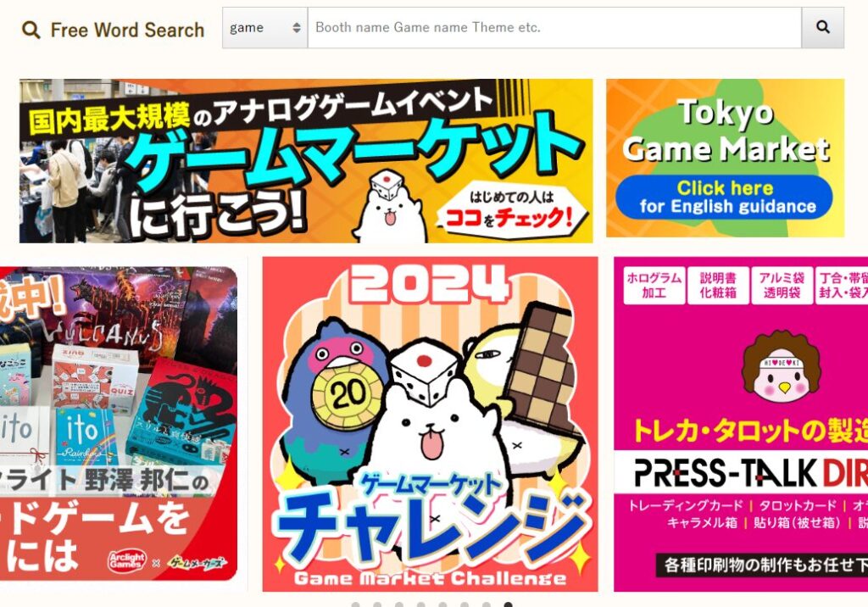Open the 'game' search category dropdown
868x607 pixels.
[x=265, y=28]
